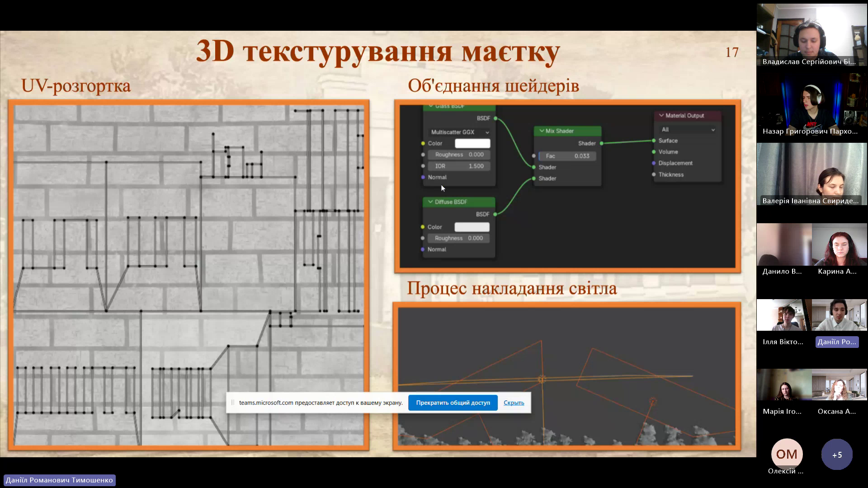Open the Multiscatter GGX distribution dropdown
The height and width of the screenshot is (488, 868).
[459, 132]
